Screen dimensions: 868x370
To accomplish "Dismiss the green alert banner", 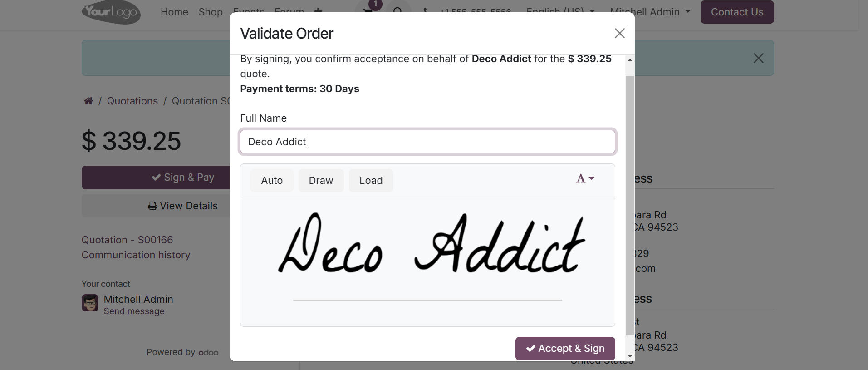I will (758, 58).
